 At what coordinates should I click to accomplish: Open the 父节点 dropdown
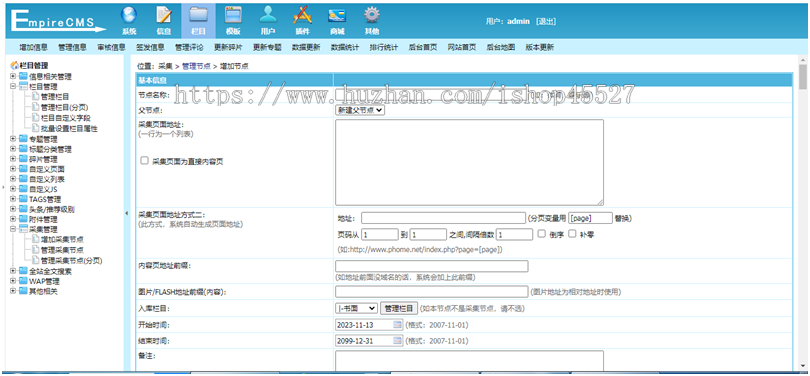click(x=360, y=110)
